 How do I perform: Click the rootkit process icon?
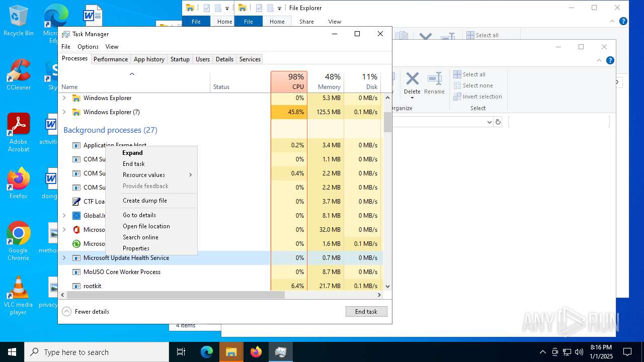76,286
